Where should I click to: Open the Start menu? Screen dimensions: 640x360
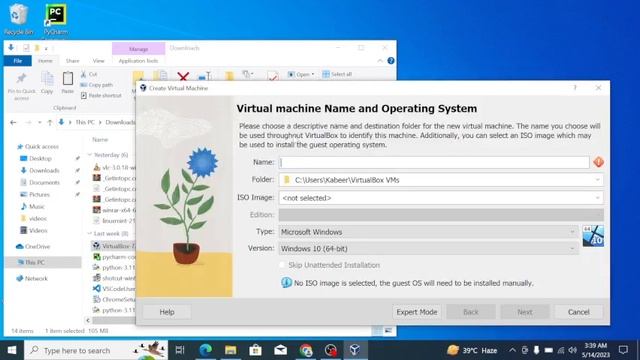coord(12,350)
